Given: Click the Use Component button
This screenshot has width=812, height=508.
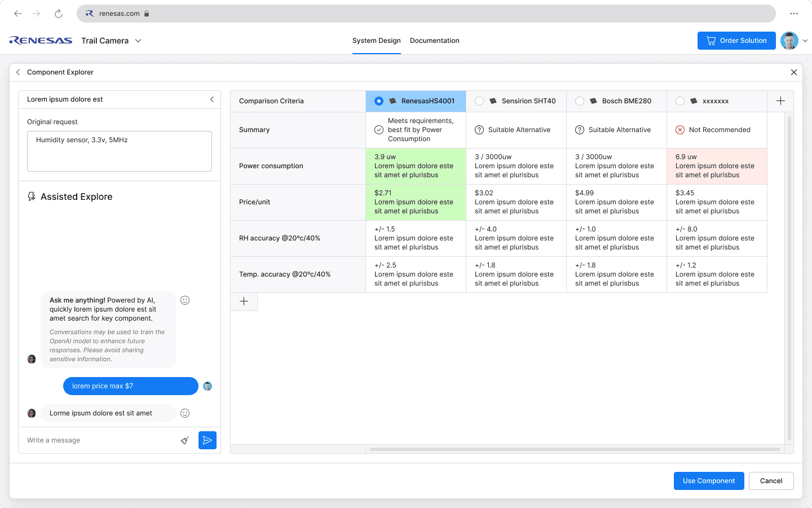Looking at the screenshot, I should pos(709,481).
